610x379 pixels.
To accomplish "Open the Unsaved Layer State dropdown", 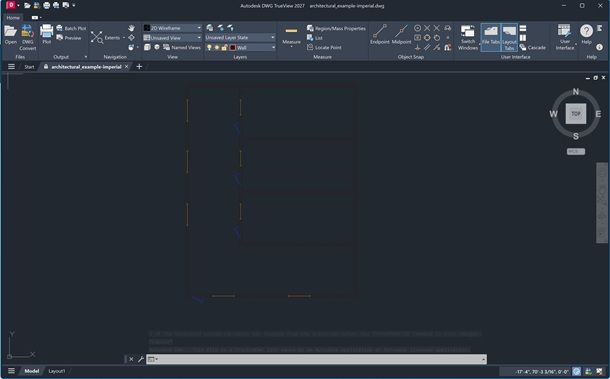I will (x=240, y=37).
